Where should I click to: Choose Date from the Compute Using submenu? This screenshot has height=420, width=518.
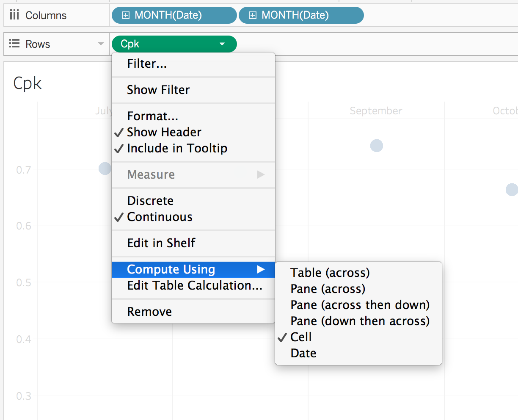[303, 353]
